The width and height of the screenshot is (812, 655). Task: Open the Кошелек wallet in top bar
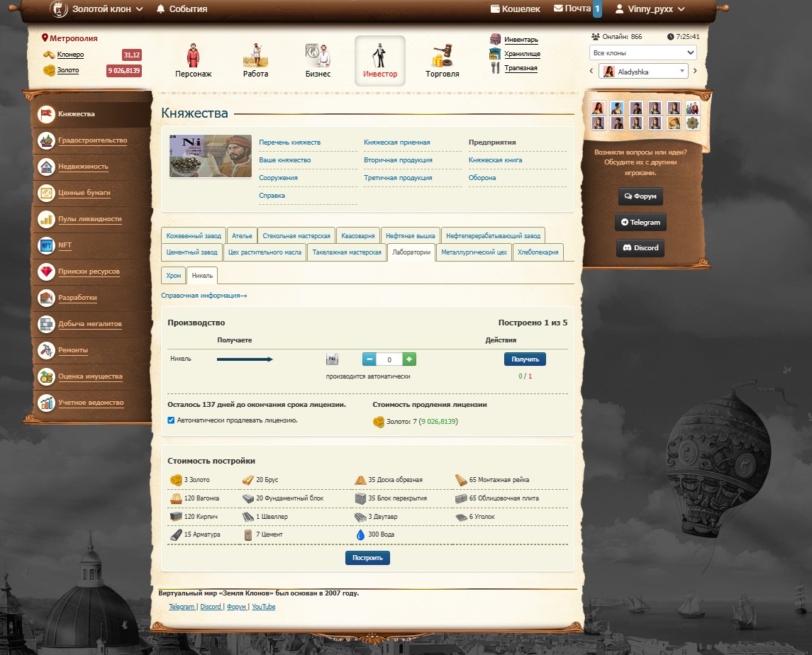[515, 9]
